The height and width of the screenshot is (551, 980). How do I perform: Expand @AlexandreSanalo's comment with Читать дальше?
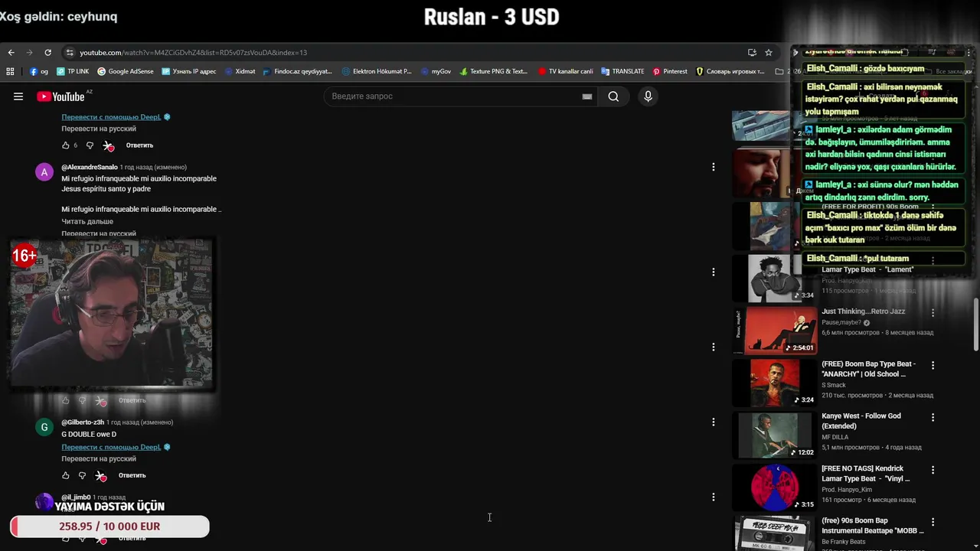tap(87, 221)
